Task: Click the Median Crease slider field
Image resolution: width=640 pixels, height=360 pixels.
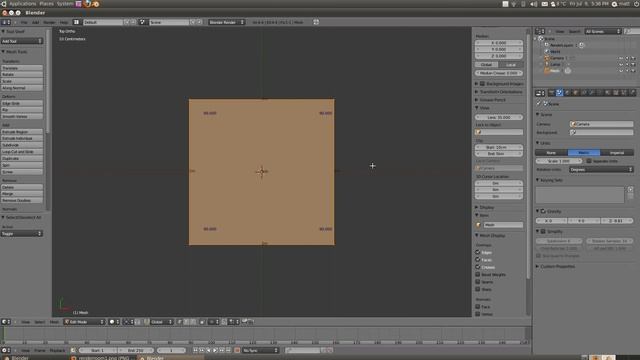Action: (499, 73)
